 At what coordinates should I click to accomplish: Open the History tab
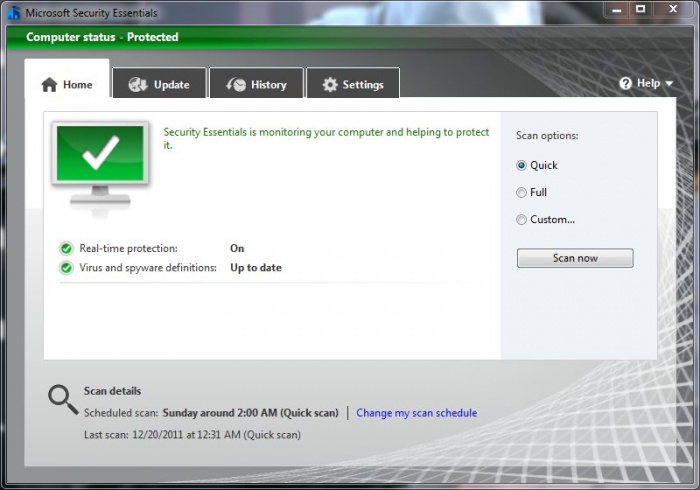[256, 83]
